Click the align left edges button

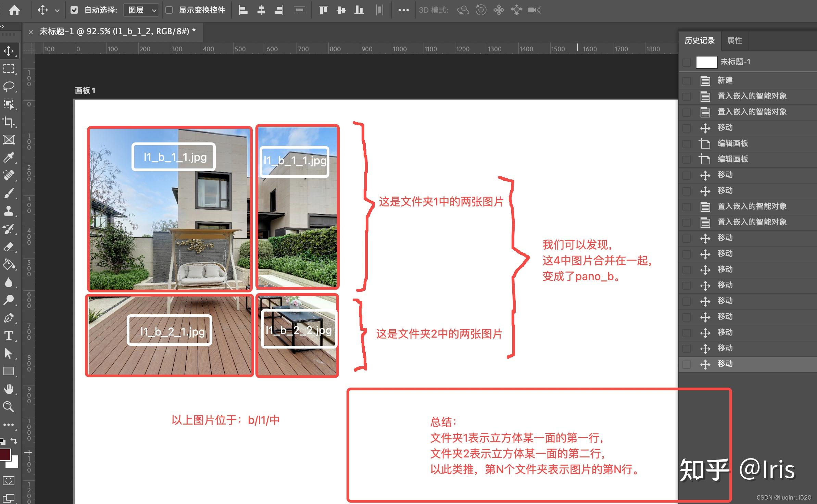click(x=243, y=10)
